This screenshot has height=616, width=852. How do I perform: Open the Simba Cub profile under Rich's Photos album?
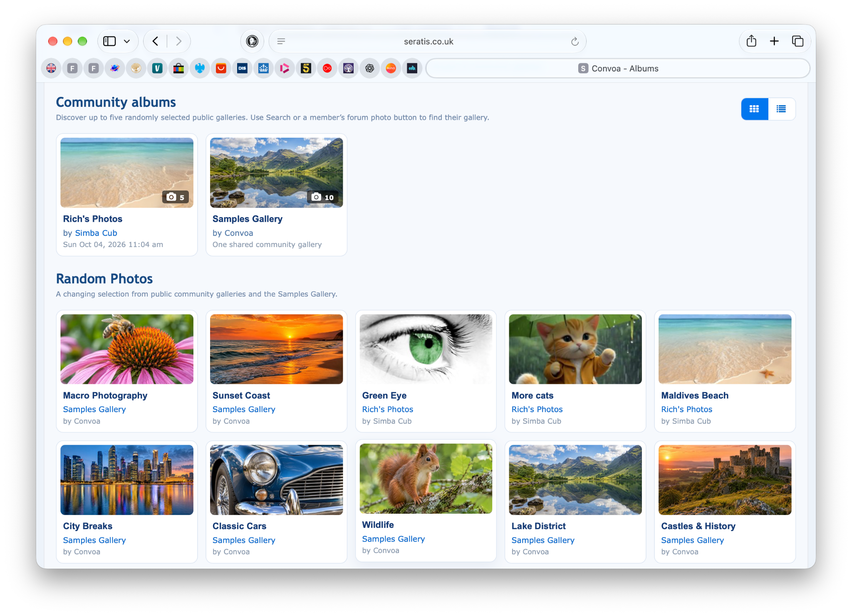(96, 233)
